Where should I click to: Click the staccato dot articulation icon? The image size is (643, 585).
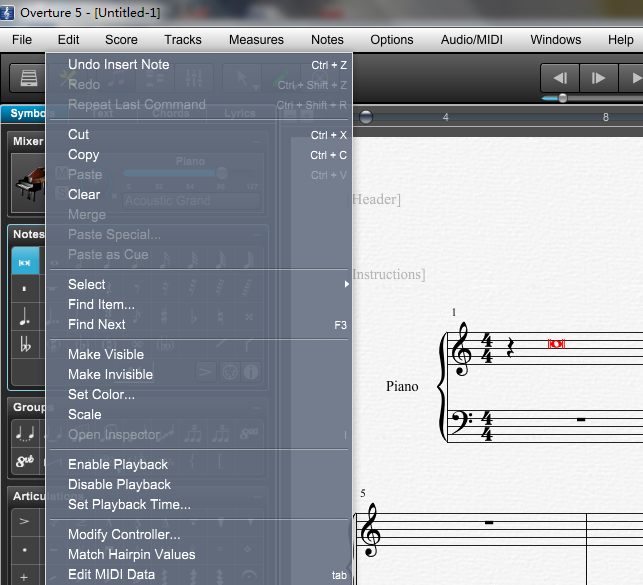(24, 549)
